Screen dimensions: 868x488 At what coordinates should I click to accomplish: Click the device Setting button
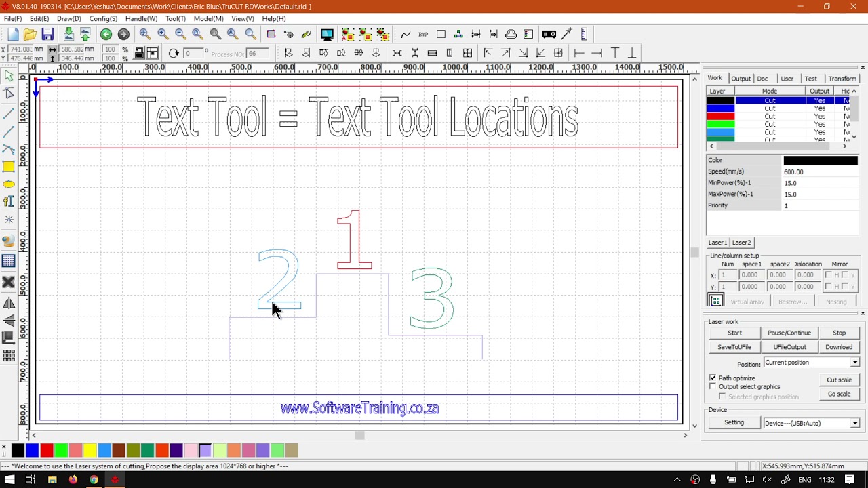click(x=734, y=422)
